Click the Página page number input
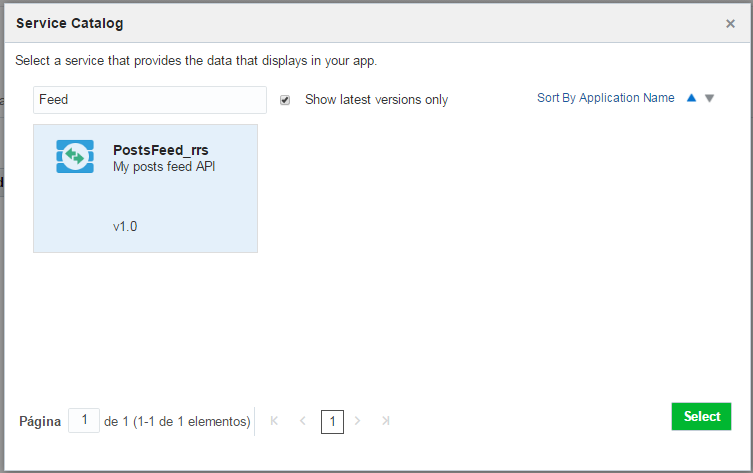The height and width of the screenshot is (473, 753). click(x=84, y=421)
